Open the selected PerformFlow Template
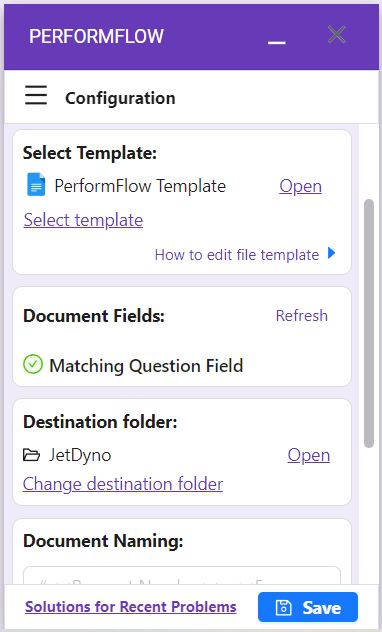 301,186
